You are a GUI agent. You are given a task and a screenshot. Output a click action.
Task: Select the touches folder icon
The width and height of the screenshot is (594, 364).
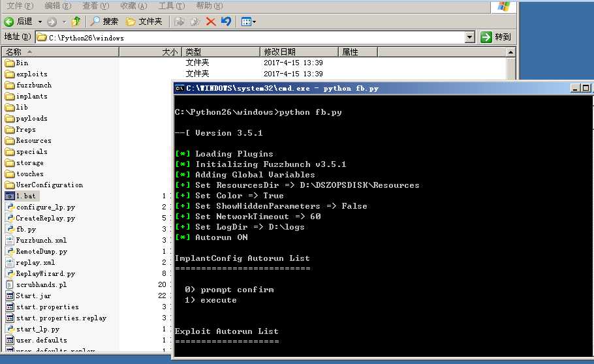[10, 174]
